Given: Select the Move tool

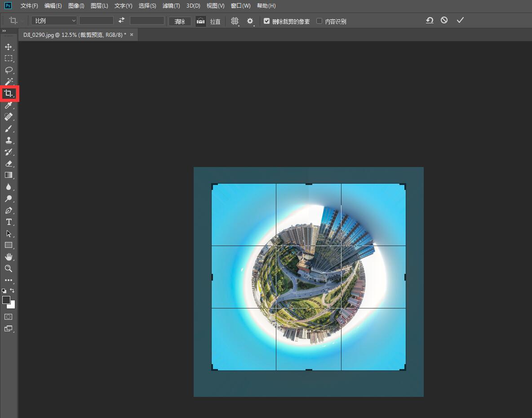Looking at the screenshot, I should pyautogui.click(x=8, y=47).
